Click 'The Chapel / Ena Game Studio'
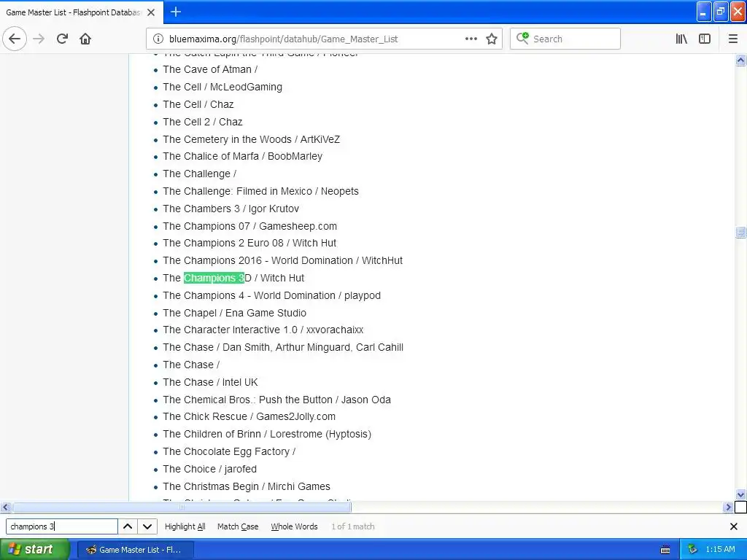 pyautogui.click(x=234, y=313)
